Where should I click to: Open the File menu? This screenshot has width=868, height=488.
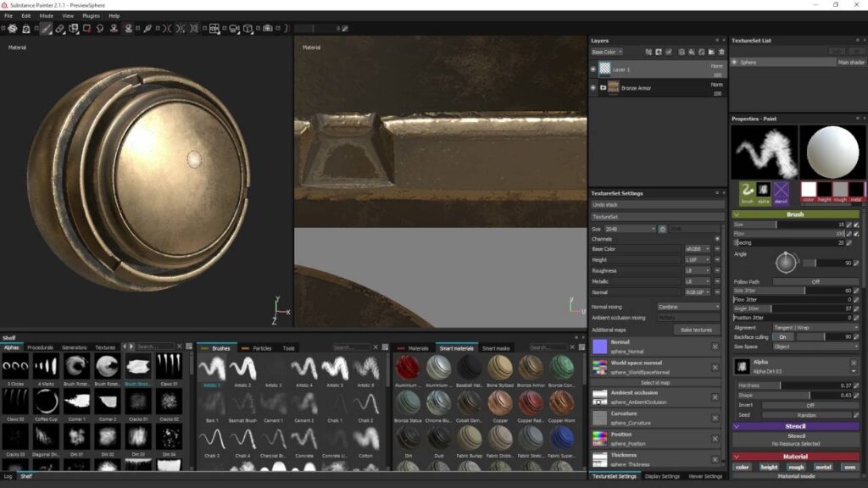(8, 15)
